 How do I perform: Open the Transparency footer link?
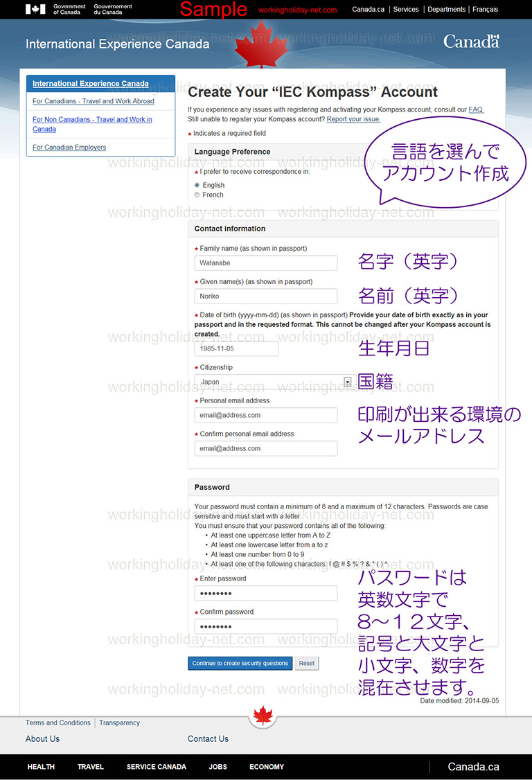click(119, 723)
